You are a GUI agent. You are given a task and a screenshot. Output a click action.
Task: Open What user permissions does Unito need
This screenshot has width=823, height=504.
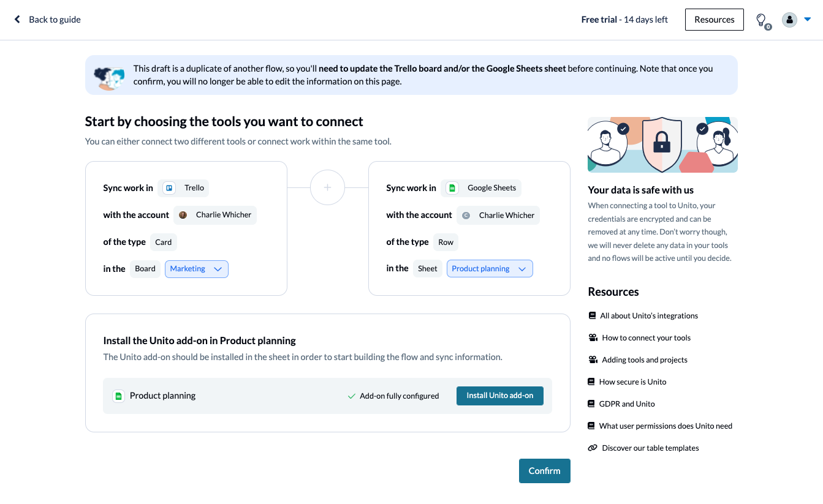[666, 426]
